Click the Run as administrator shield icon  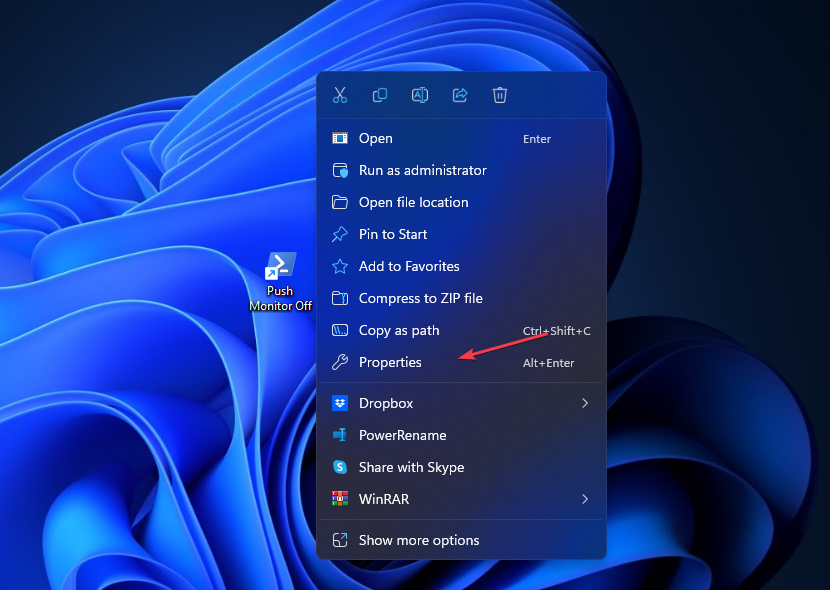click(x=340, y=170)
